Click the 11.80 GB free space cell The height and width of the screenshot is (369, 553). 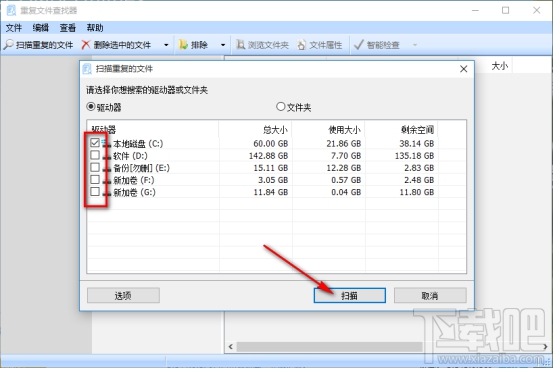click(417, 192)
